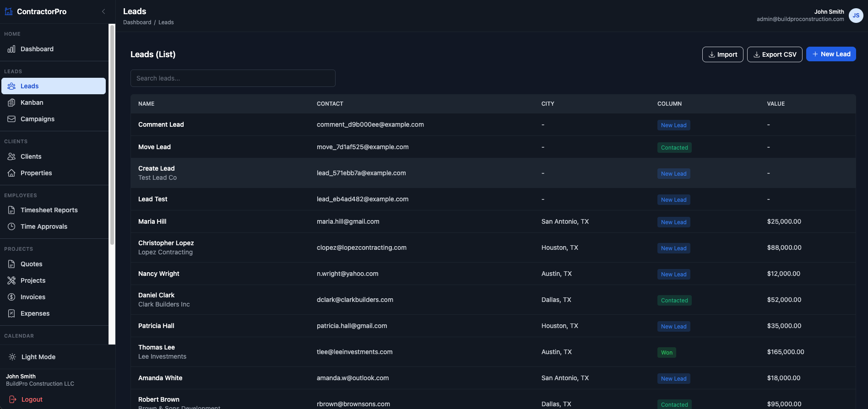Viewport: 868px width, 409px height.
Task: Click Contacted badge in Move Lead row
Action: 674,147
